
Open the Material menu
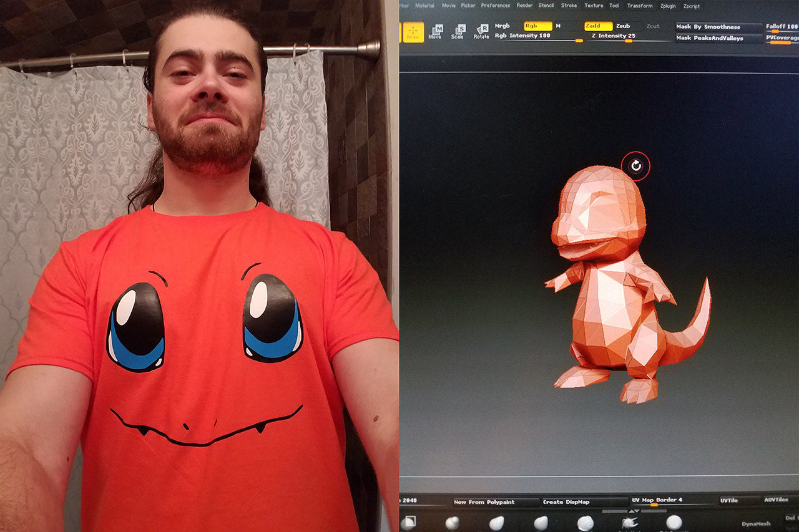(x=424, y=6)
